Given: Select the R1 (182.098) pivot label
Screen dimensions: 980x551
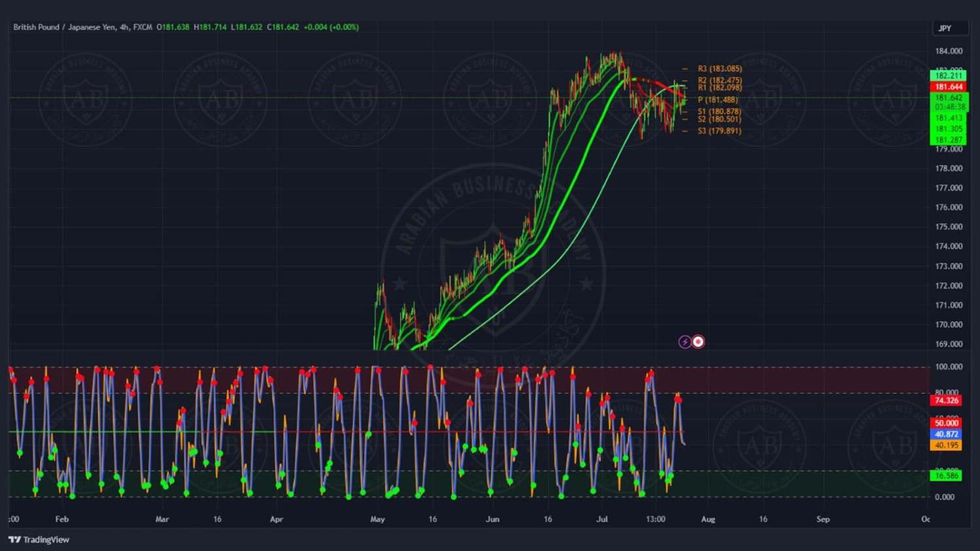Looking at the screenshot, I should coord(719,87).
